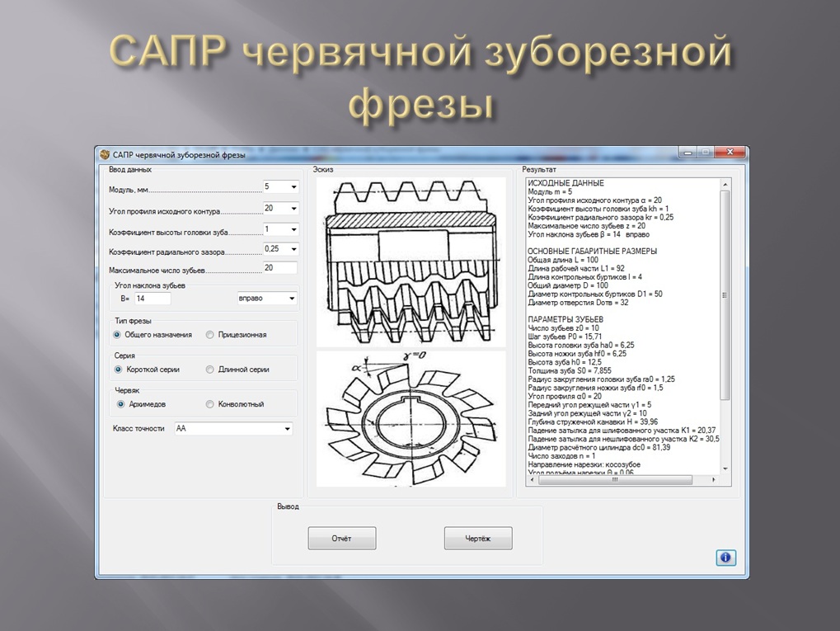Click the line Направление нарезки: косозубое

coord(584,465)
